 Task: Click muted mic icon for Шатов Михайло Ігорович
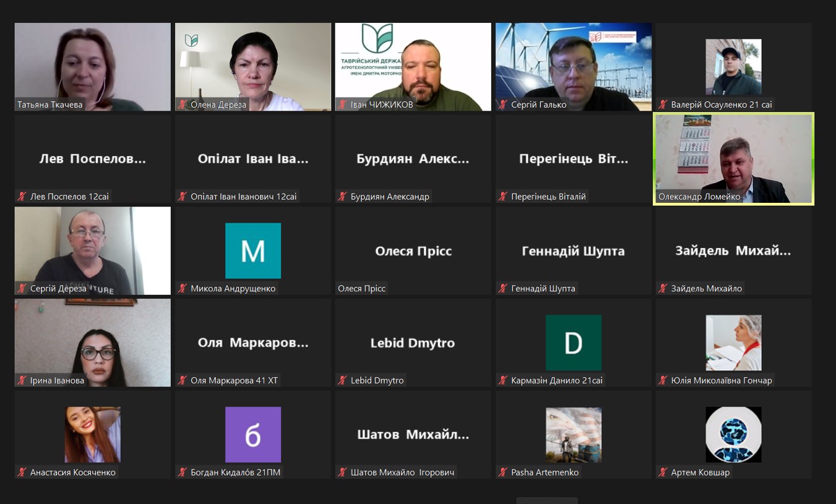343,472
